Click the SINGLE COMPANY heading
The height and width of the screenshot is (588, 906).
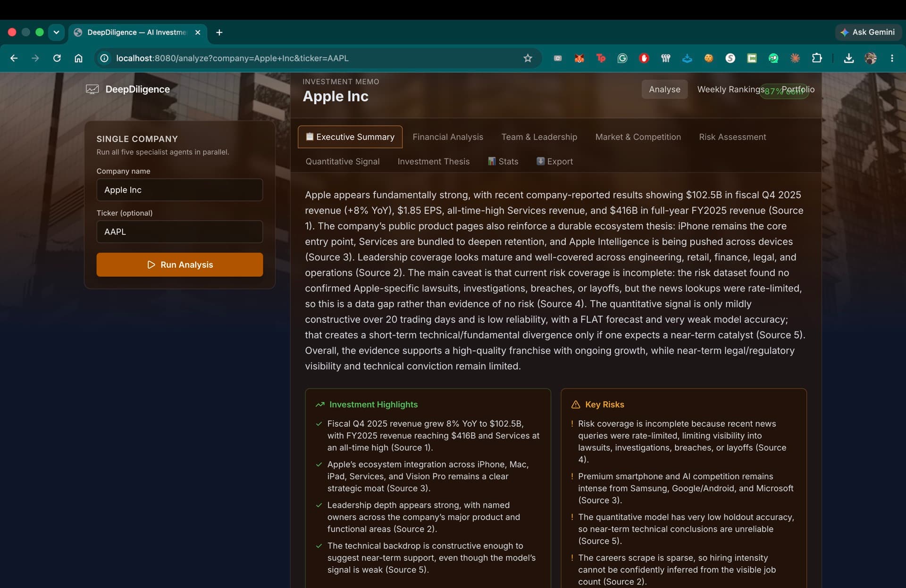pyautogui.click(x=137, y=139)
